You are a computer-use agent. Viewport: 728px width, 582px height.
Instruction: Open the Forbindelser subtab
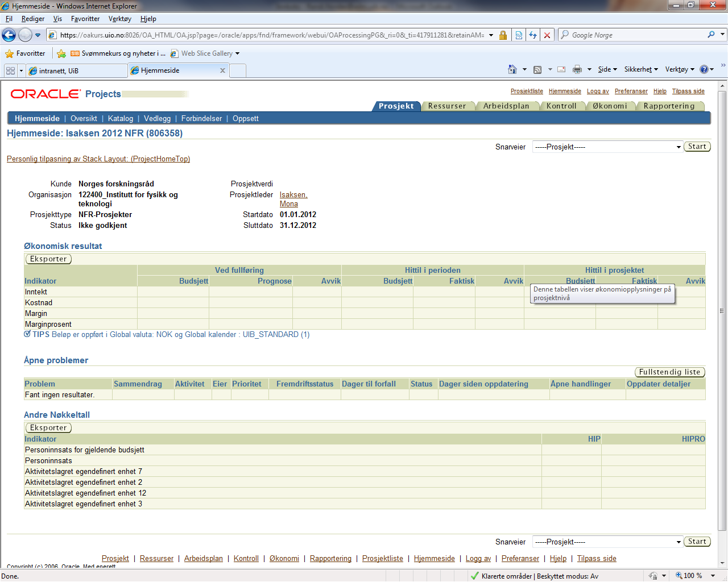pos(202,119)
